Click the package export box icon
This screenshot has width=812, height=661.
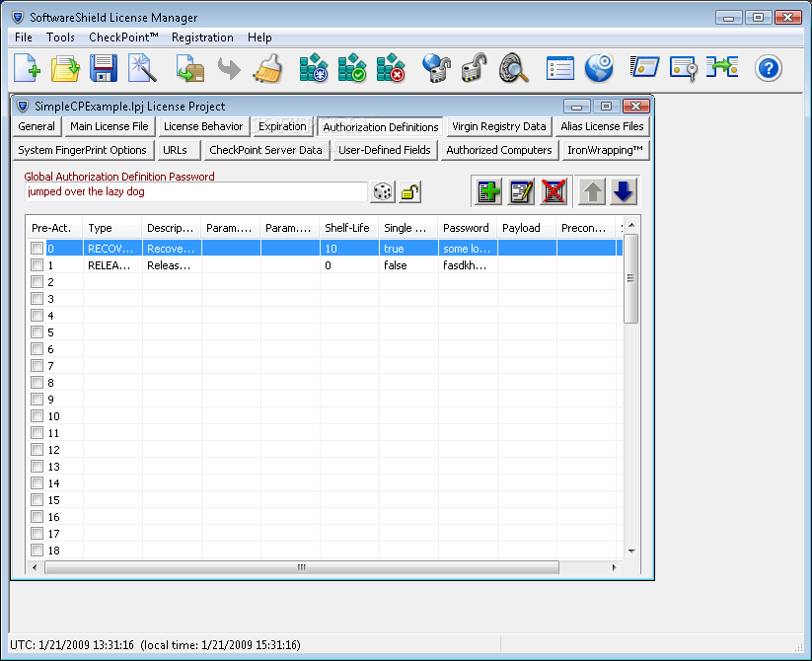pos(190,68)
